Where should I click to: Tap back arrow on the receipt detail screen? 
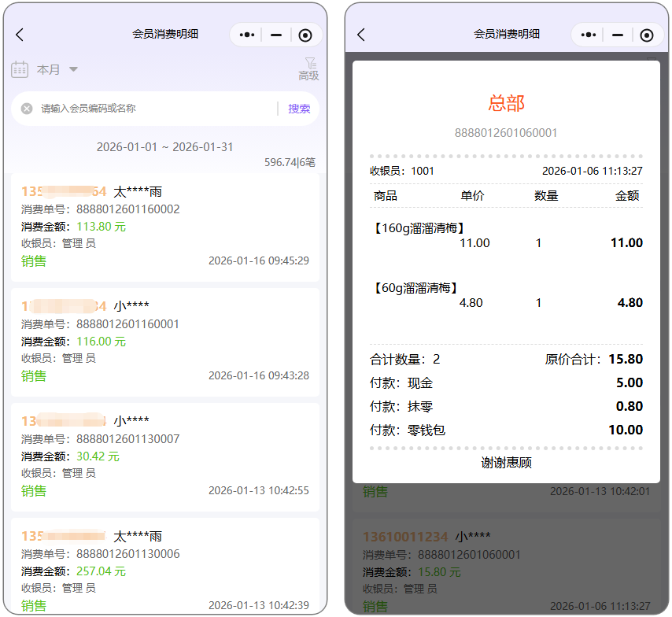[361, 35]
